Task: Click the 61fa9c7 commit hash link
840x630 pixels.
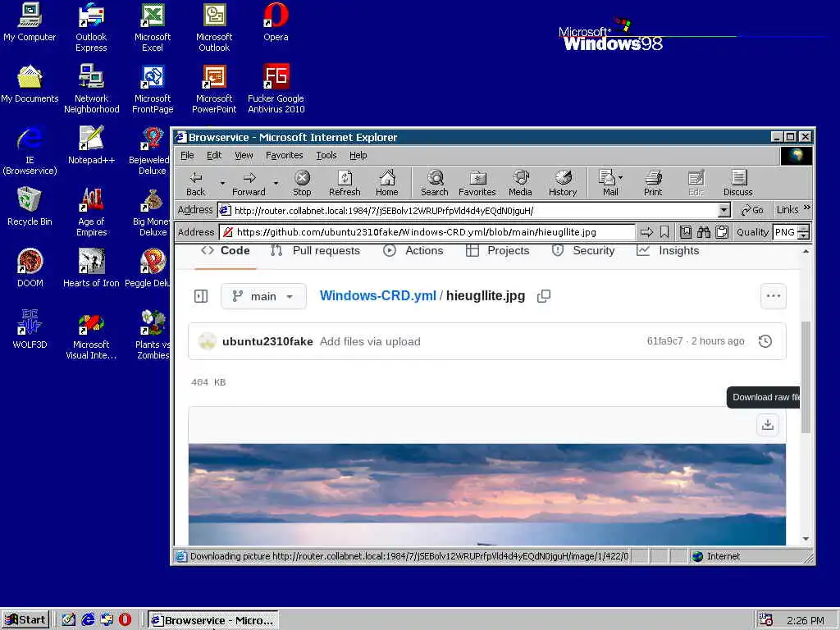Action: click(664, 341)
